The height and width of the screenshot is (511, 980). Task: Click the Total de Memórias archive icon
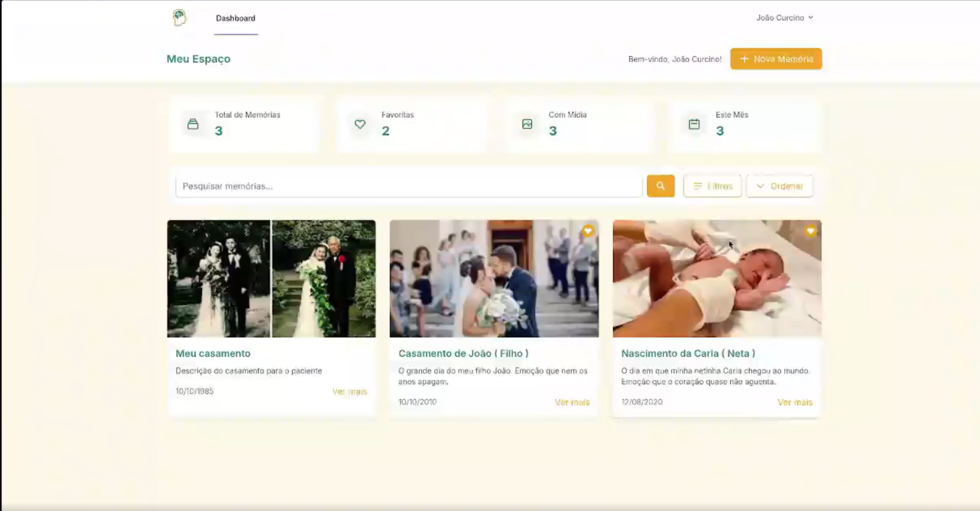tap(193, 124)
